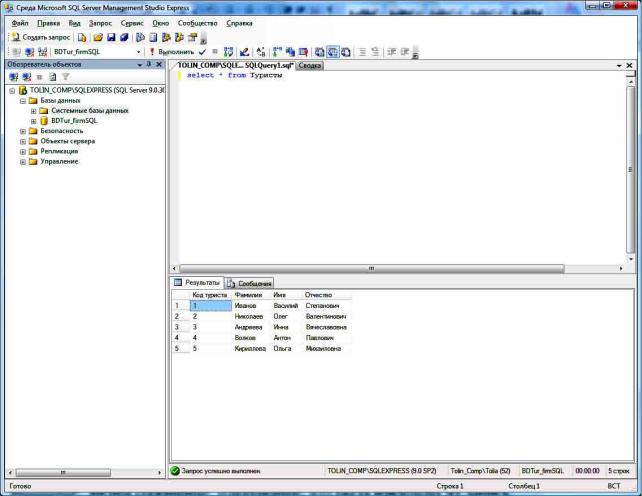Screen dimensions: 642x496
Task: Click the display estimated execution plan icon
Action: (228, 52)
